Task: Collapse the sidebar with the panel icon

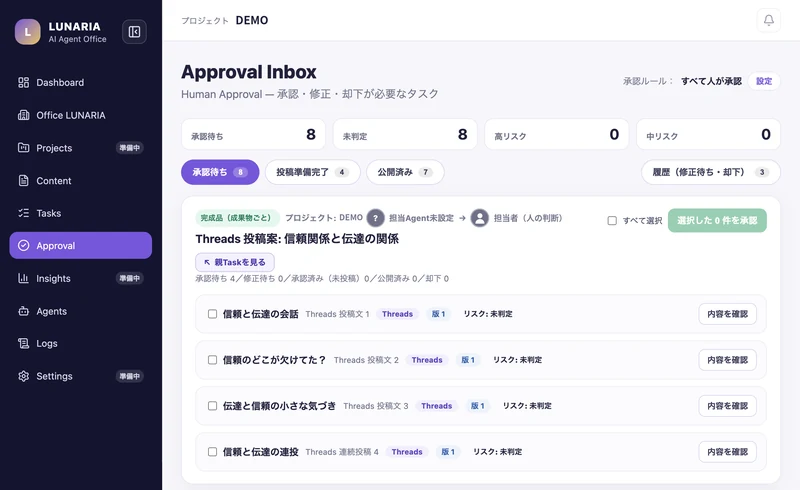Action: click(x=134, y=32)
